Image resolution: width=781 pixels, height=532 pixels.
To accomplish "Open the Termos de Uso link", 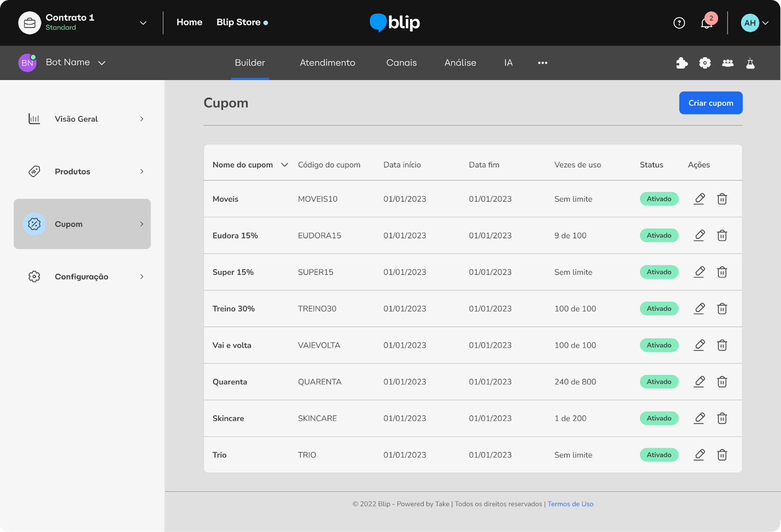I will tap(570, 504).
